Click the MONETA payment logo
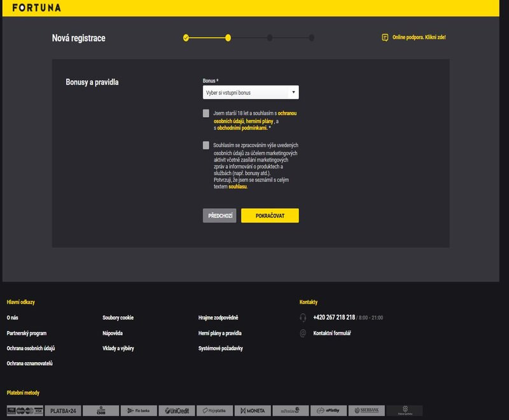This screenshot has width=509, height=420. 253,410
